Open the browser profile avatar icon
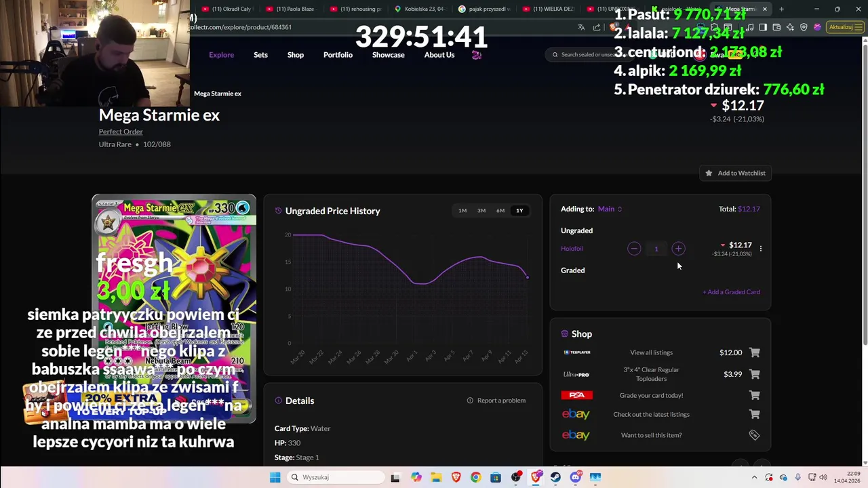Screen dimensions: 868x488 (817, 27)
